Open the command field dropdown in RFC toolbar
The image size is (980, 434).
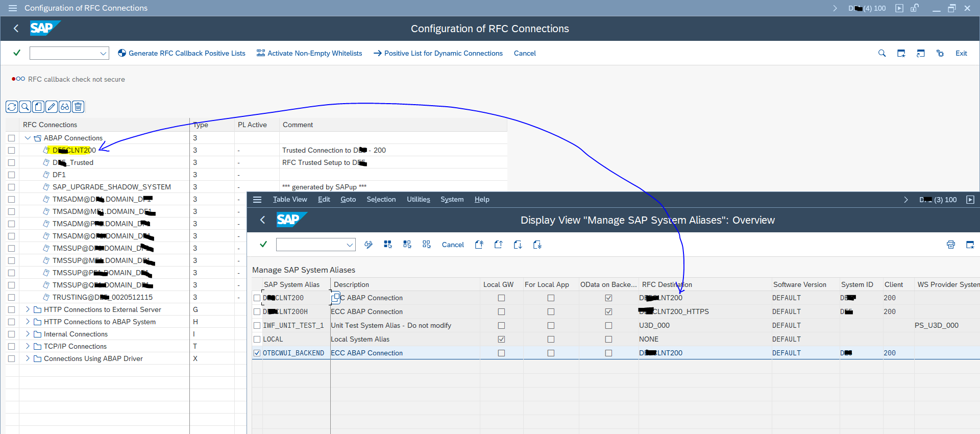[x=103, y=53]
